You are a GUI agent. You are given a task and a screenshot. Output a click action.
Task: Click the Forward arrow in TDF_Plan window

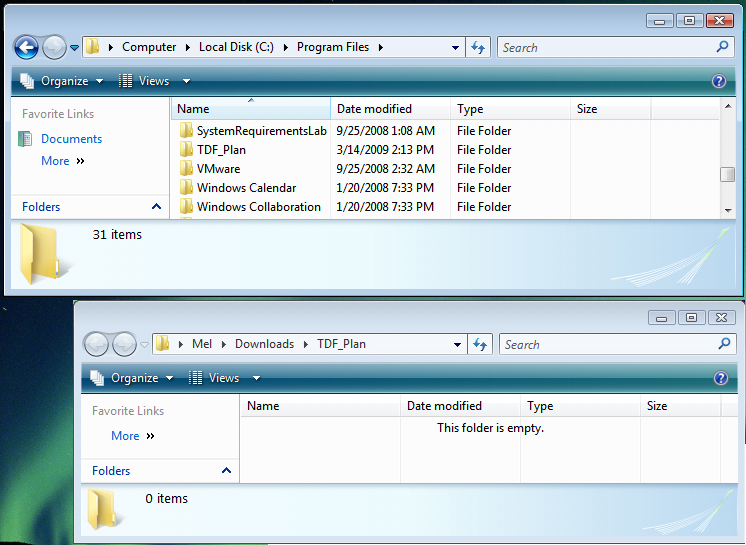(x=124, y=344)
